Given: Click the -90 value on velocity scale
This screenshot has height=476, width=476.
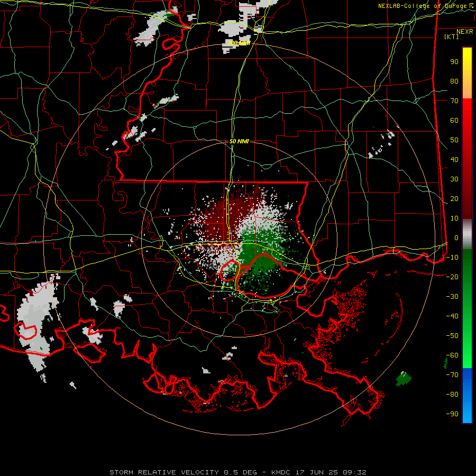Looking at the screenshot, I should point(452,414).
